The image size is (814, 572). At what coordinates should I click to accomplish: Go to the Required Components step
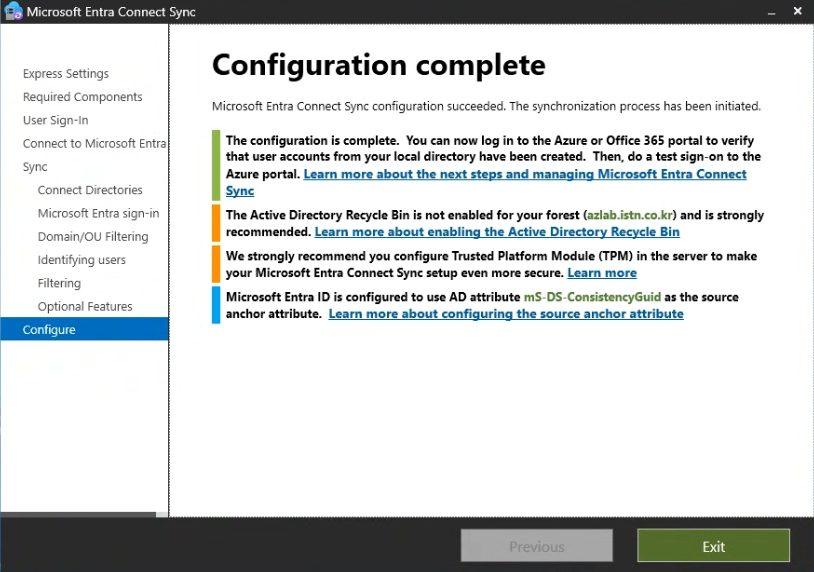[x=83, y=97]
